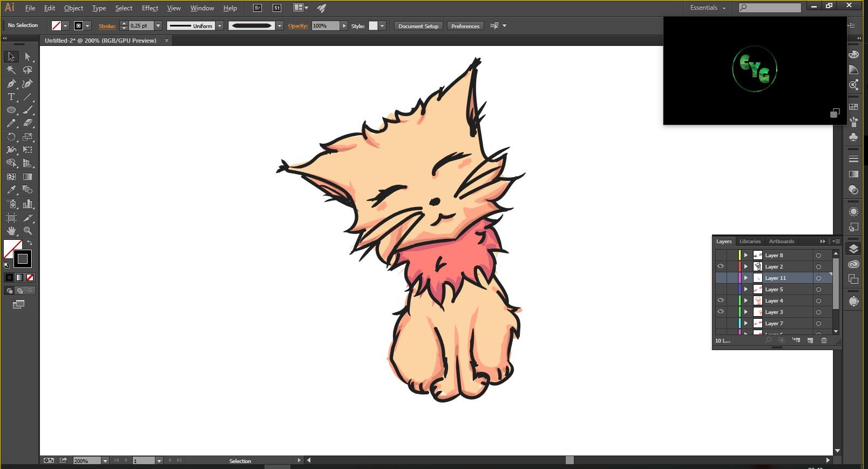Viewport: 868px width, 469px height.
Task: Select the Free Transform tool
Action: click(28, 150)
